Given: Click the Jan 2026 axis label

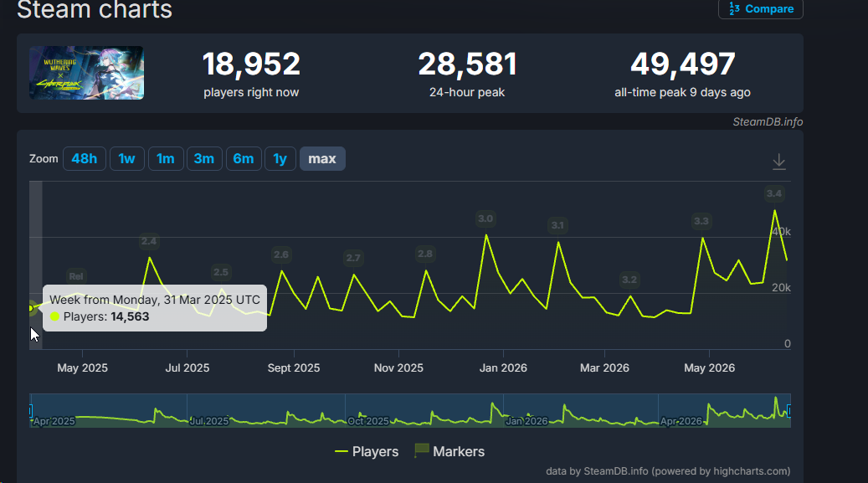Looking at the screenshot, I should point(503,367).
